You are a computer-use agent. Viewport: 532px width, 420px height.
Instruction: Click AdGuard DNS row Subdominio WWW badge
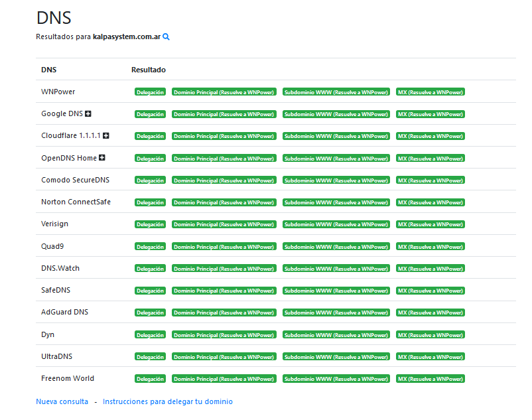[x=336, y=313]
